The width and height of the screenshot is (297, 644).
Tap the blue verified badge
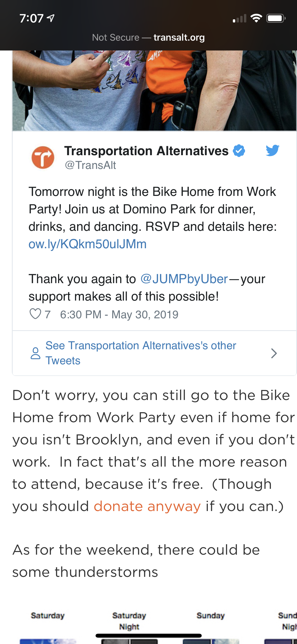[239, 151]
